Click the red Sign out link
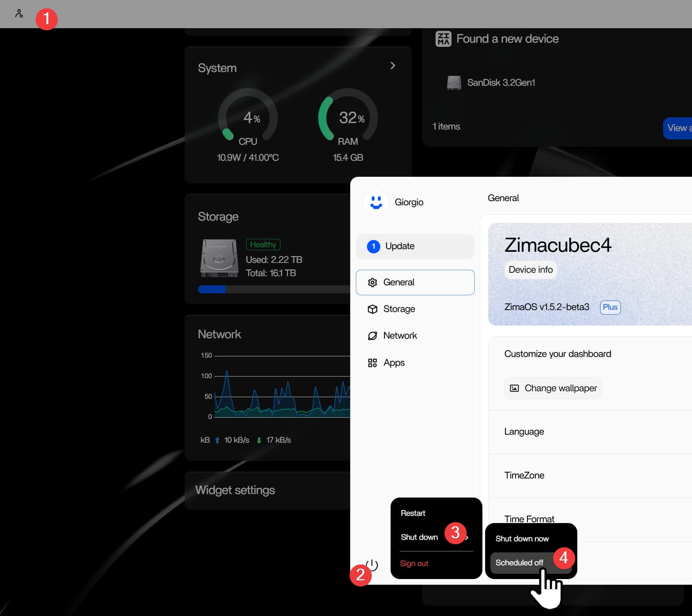This screenshot has width=692, height=616. click(414, 563)
